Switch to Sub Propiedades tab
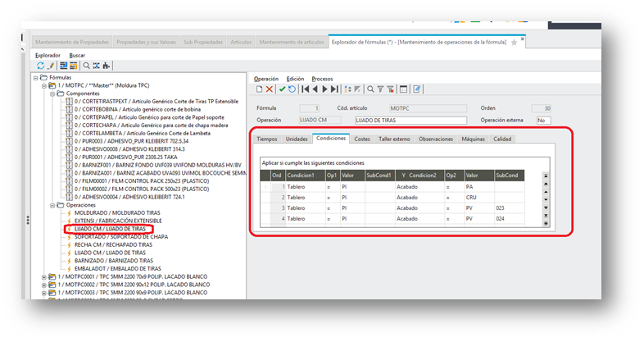 click(x=203, y=42)
